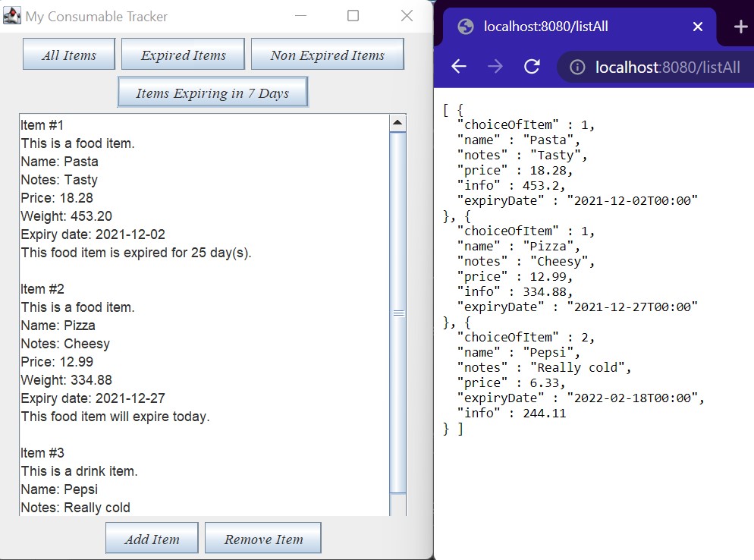Screen dimensions: 754x560
Task: Show Expired Items
Action: pyautogui.click(x=182, y=54)
